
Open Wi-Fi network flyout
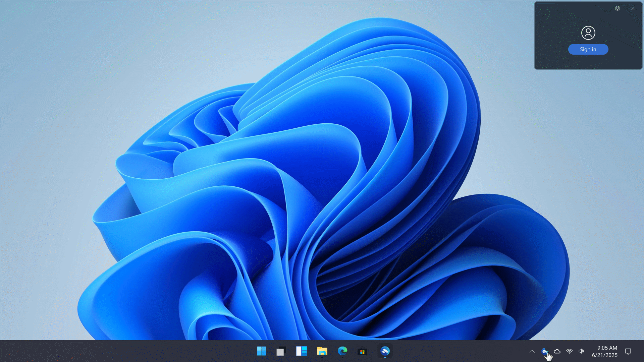569,351
